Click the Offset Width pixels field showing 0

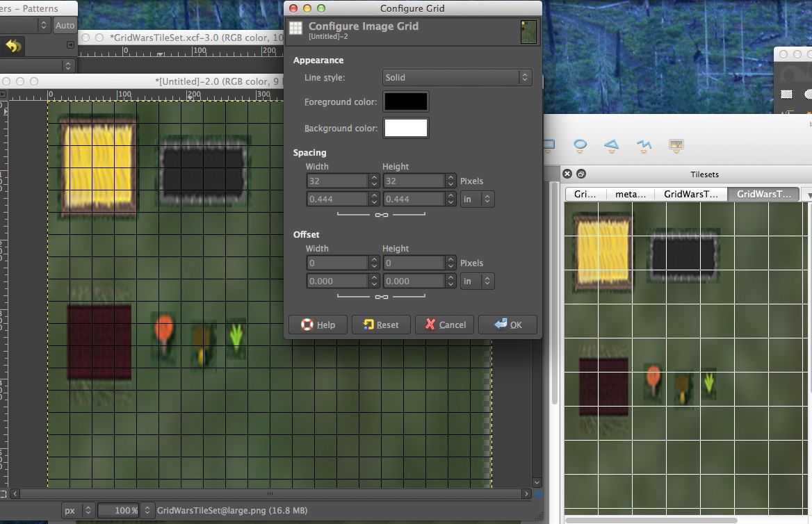[337, 263]
